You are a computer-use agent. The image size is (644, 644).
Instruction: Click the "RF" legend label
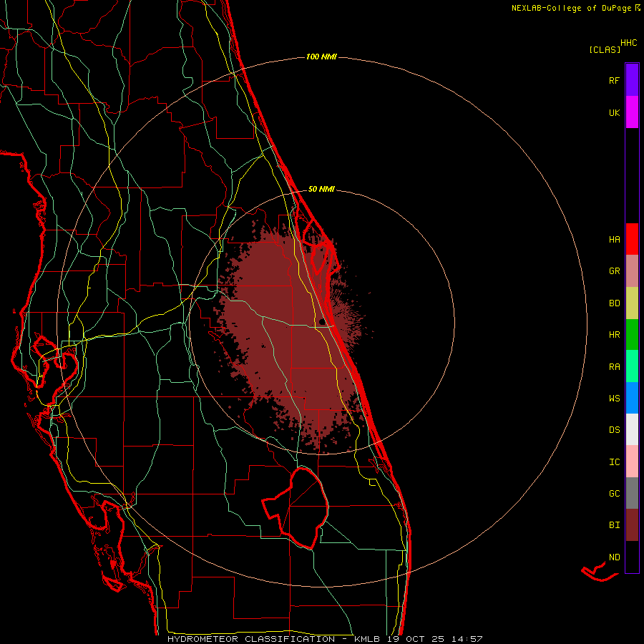point(614,80)
